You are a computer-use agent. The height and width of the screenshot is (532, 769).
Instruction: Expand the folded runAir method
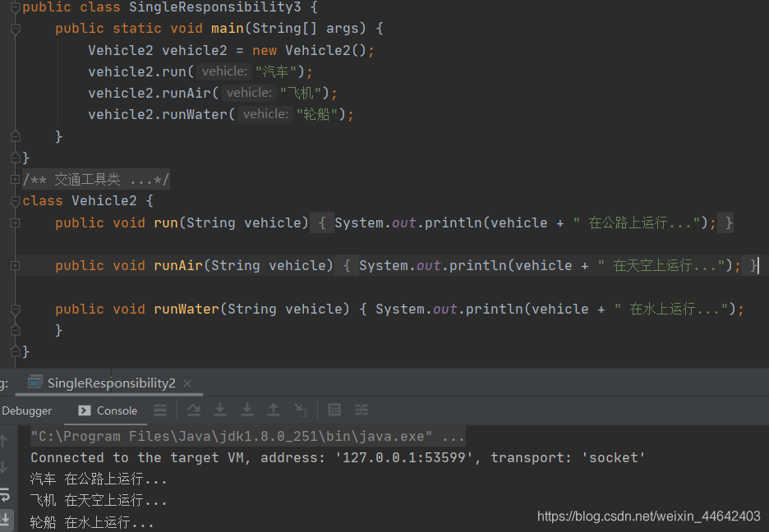pyautogui.click(x=16, y=265)
